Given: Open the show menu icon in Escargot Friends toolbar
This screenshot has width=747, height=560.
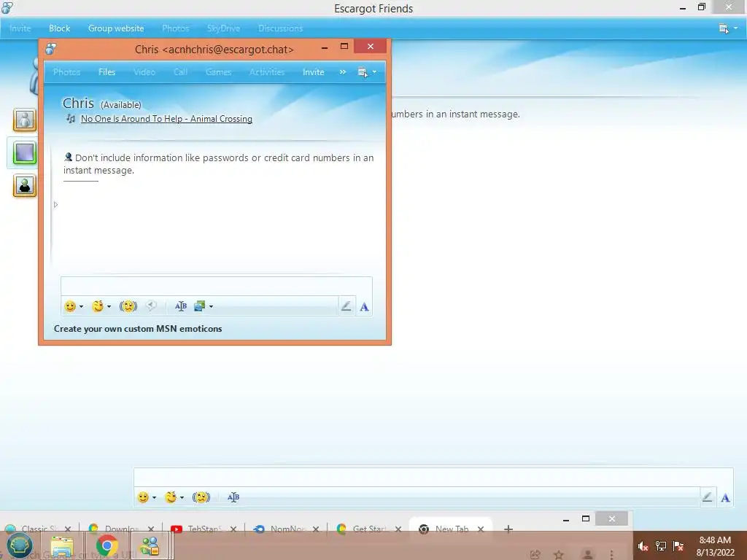Looking at the screenshot, I should pyautogui.click(x=724, y=28).
